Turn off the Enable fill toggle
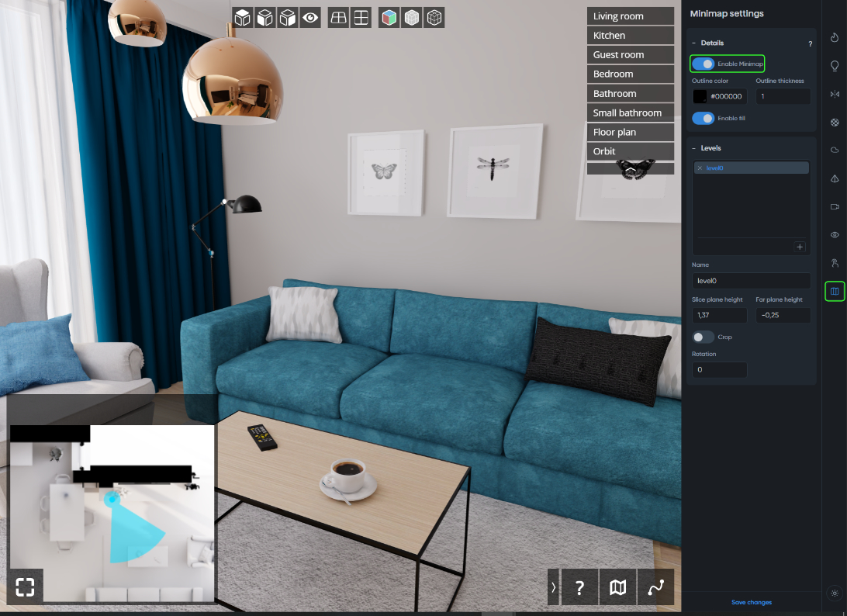Screen dimensions: 847x616 (704, 118)
